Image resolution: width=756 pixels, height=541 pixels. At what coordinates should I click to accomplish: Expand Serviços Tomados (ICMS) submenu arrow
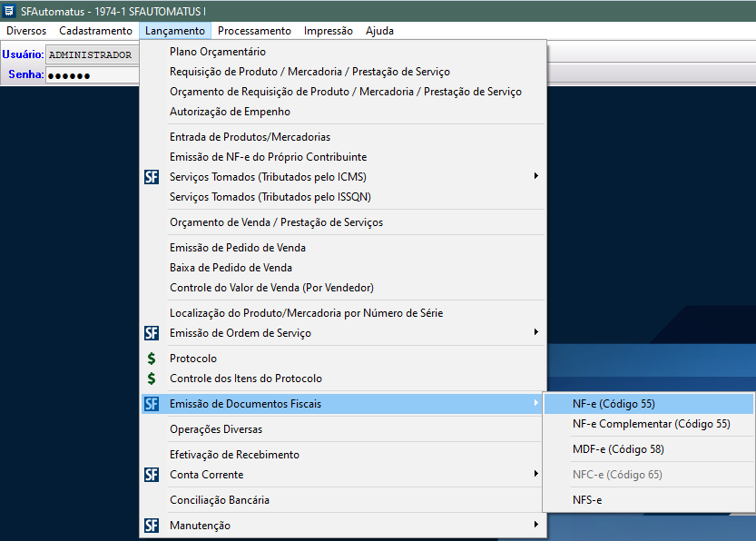coord(535,176)
